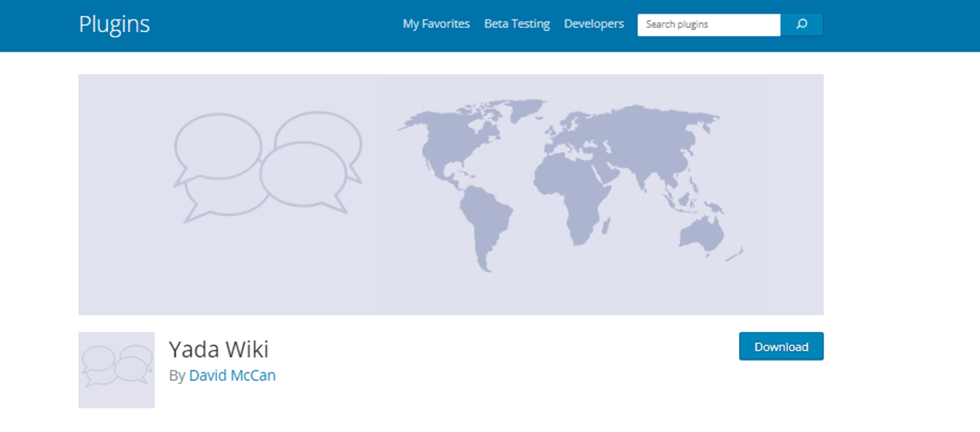Go to the Beta Testing section
Viewport: 980px width, 432px height.
517,24
